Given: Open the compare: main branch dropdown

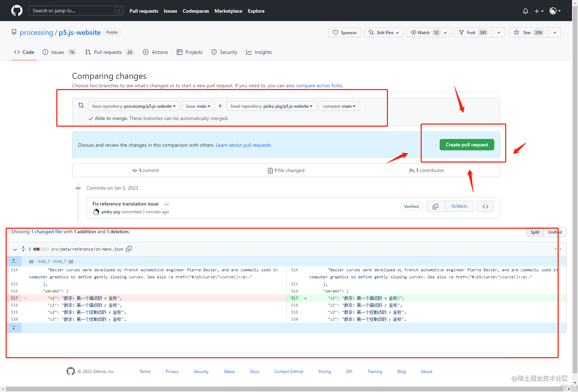Looking at the screenshot, I should [x=339, y=106].
